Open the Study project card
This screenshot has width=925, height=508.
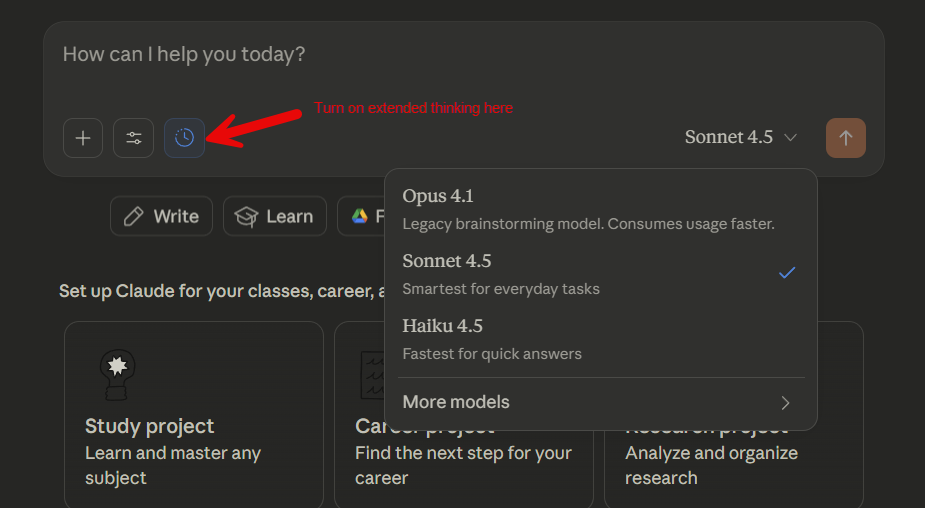tap(193, 414)
